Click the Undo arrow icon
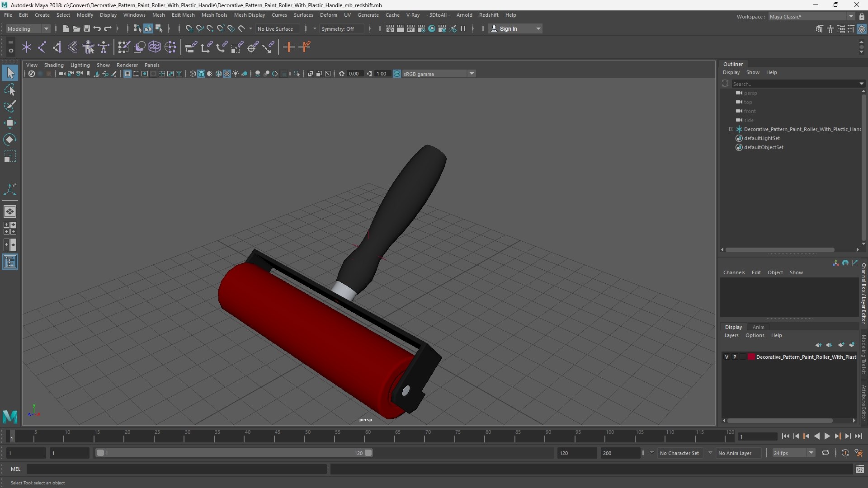 coord(97,28)
